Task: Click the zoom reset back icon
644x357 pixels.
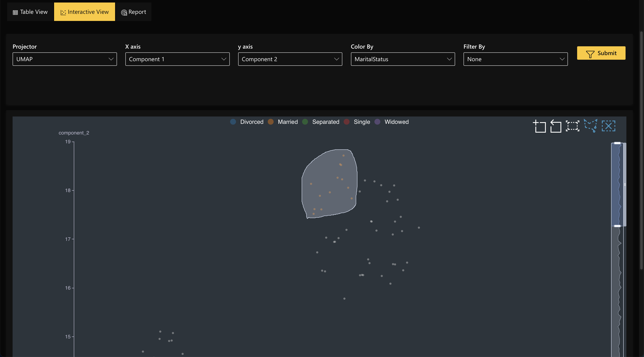Action: click(556, 126)
